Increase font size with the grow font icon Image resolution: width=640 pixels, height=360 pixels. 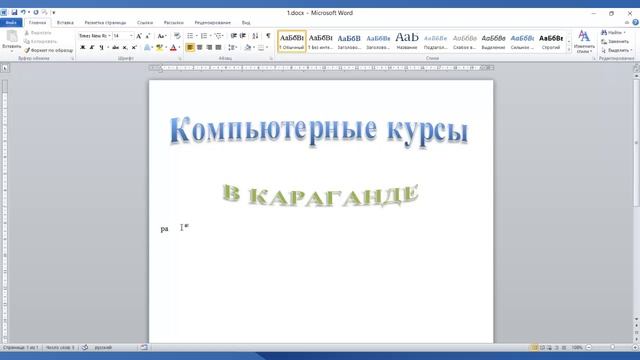click(139, 36)
